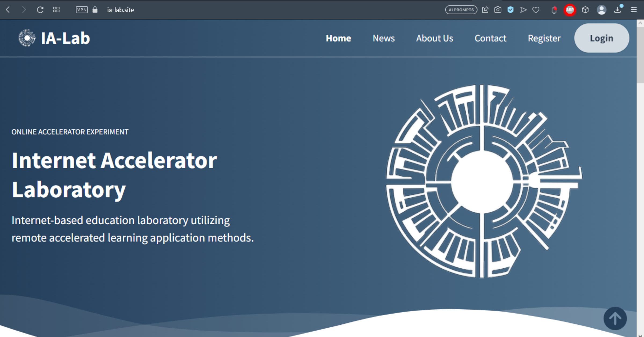Viewport: 644px width, 337px height.
Task: Open the downloads panel
Action: point(618,10)
